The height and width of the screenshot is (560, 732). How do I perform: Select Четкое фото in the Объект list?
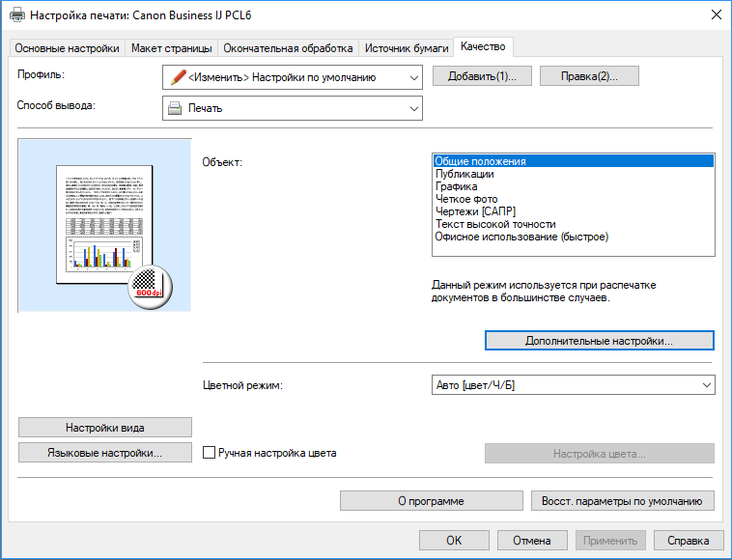click(x=574, y=199)
